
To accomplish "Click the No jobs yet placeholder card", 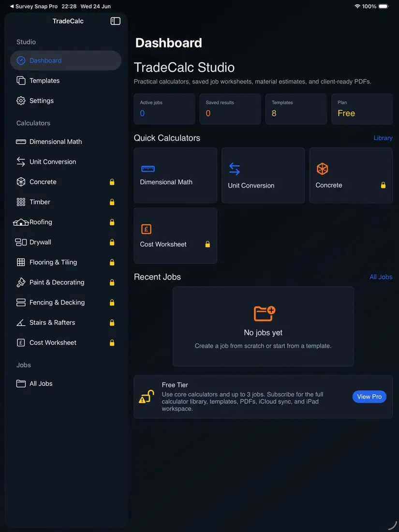I will click(263, 327).
